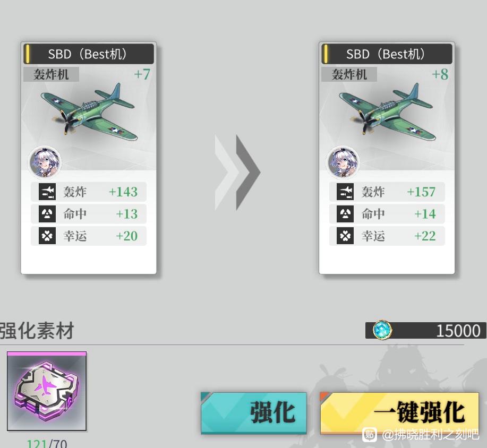
Task: Click the right card 命中 accuracy icon
Action: (345, 214)
